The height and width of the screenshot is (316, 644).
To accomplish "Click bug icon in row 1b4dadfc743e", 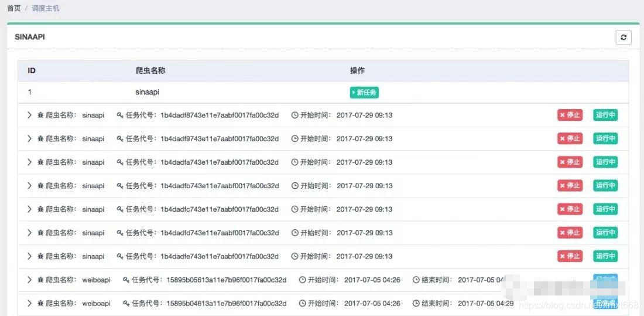I will click(x=40, y=209).
